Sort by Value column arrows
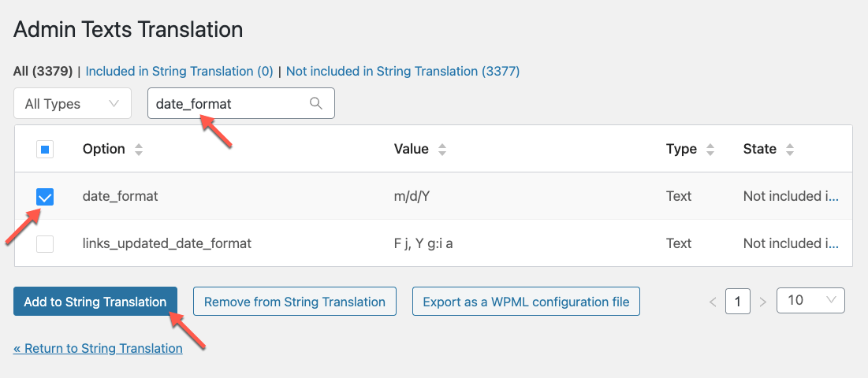 441,149
